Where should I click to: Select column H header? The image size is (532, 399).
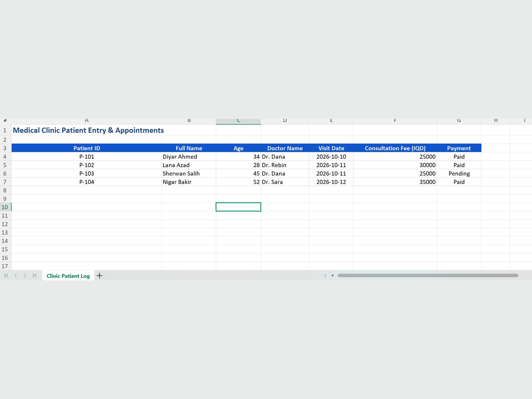pos(496,121)
